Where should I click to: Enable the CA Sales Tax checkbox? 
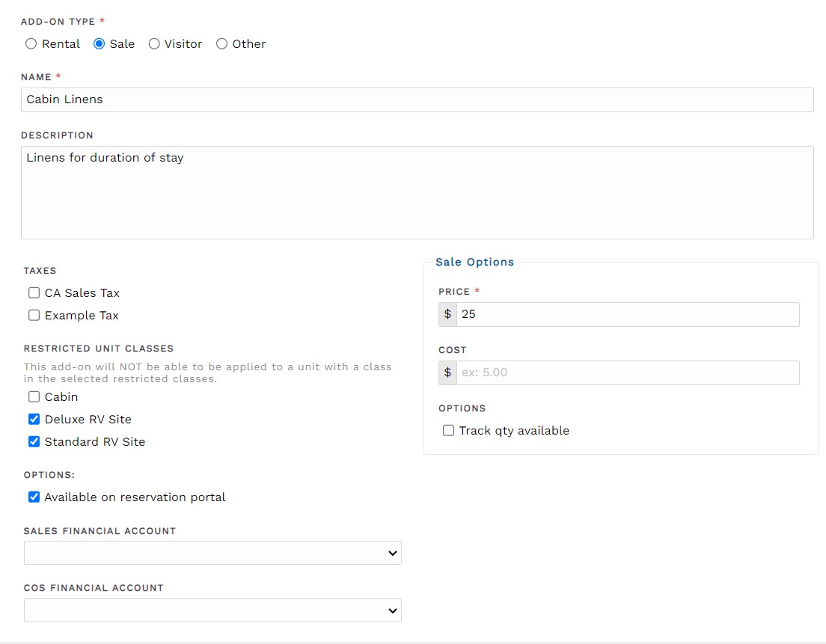tap(34, 293)
